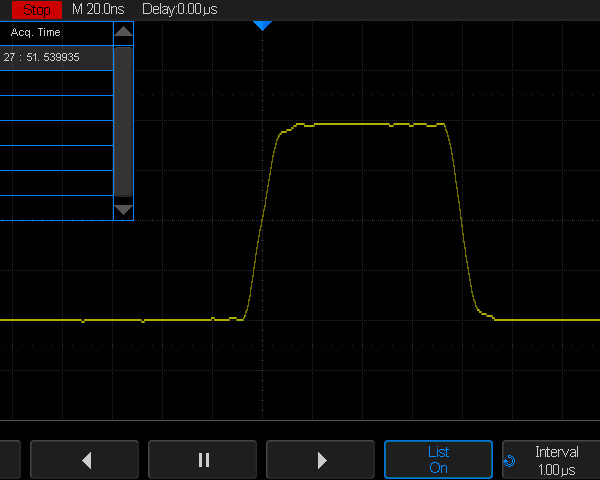Open the M 20.0ns timebase readout

pyautogui.click(x=100, y=9)
